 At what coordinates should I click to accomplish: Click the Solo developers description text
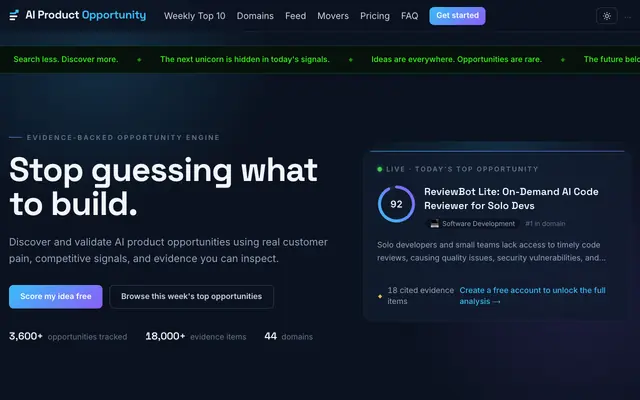491,251
